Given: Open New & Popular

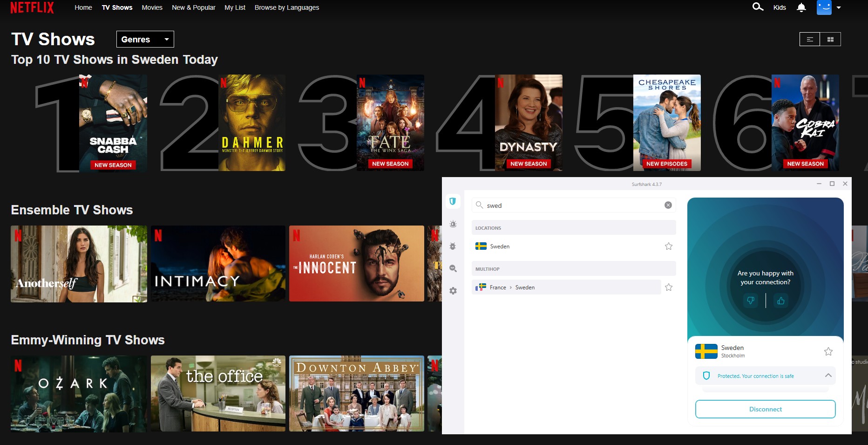Looking at the screenshot, I should click(194, 7).
